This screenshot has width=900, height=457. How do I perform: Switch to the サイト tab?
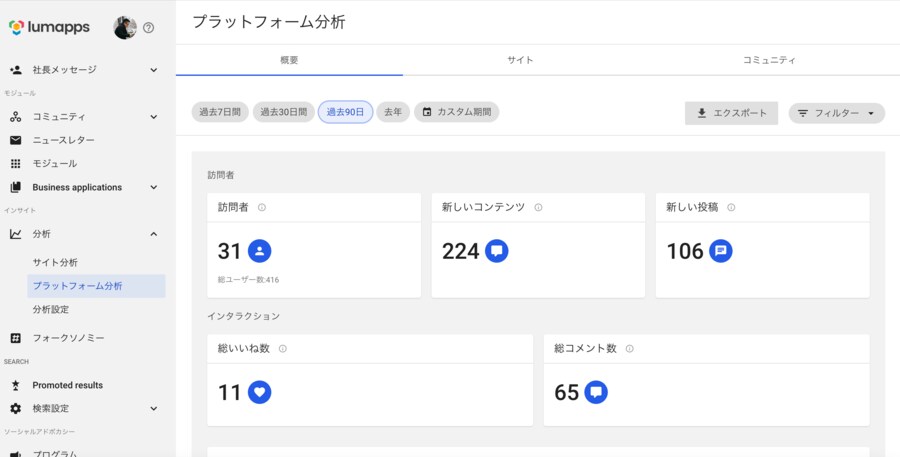(x=520, y=60)
